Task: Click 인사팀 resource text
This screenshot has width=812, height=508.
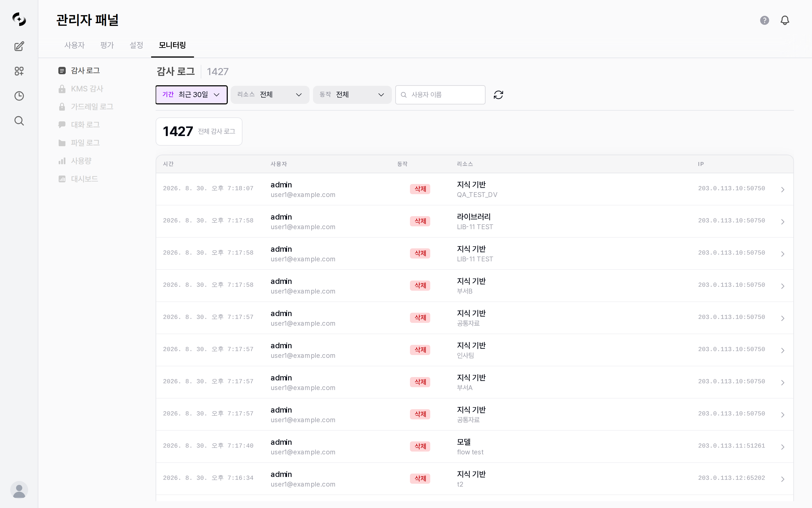Action: [465, 356]
